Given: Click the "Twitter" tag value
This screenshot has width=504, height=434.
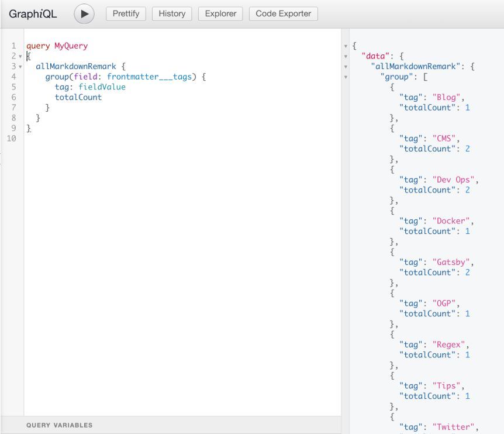Looking at the screenshot, I should pos(454,426).
